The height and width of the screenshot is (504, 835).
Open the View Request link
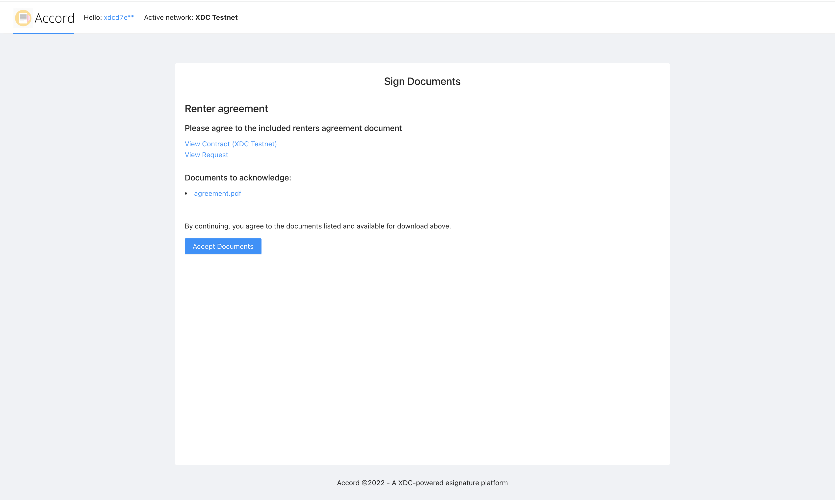point(206,155)
